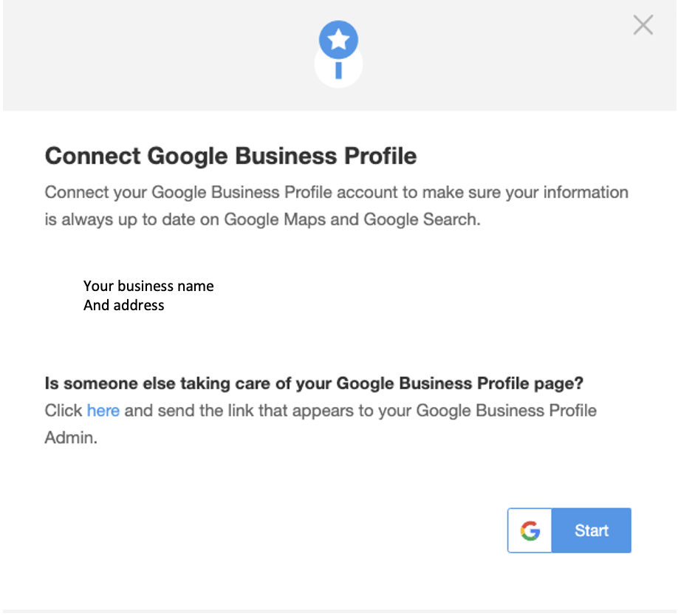The width and height of the screenshot is (678, 616).
Task: Click the word 'Admin.' in the instructions
Action: pos(71,437)
